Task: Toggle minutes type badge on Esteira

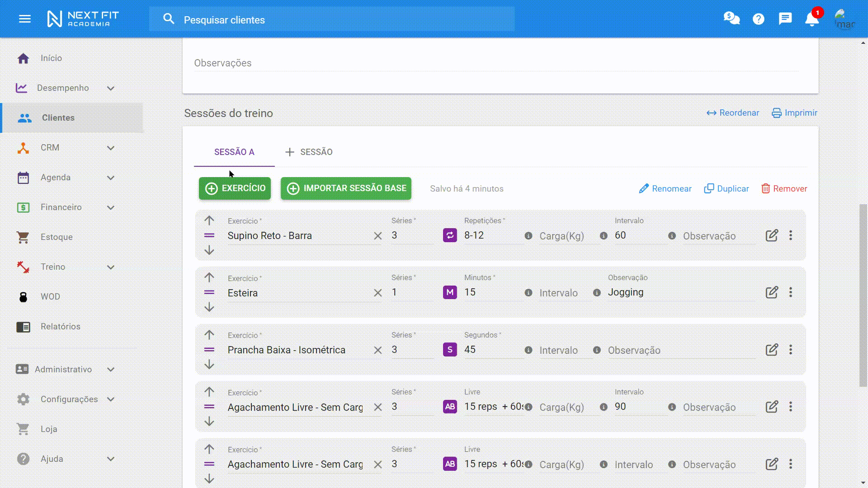Action: point(449,292)
